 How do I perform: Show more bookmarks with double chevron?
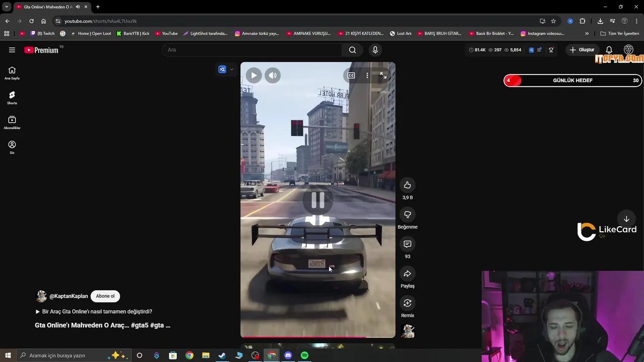(x=587, y=34)
